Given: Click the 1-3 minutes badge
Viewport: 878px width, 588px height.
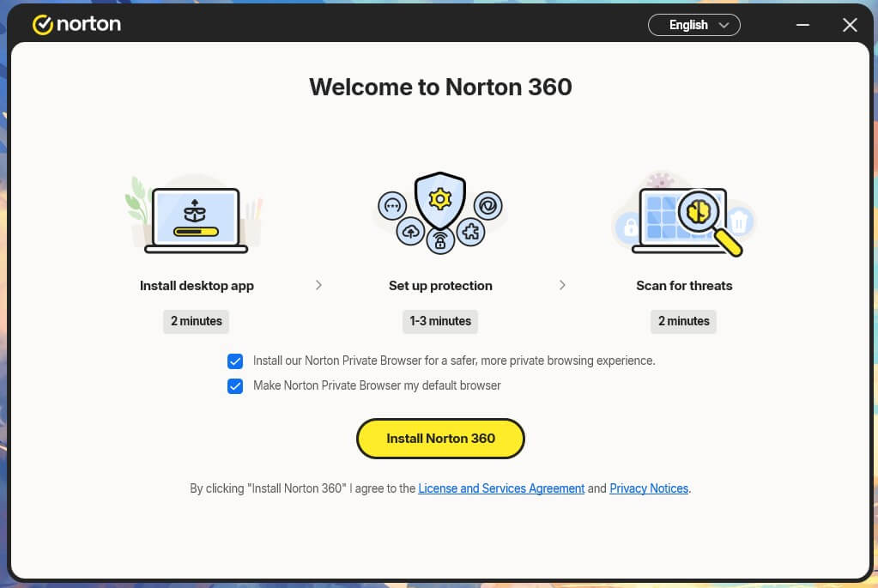Looking at the screenshot, I should pos(440,321).
